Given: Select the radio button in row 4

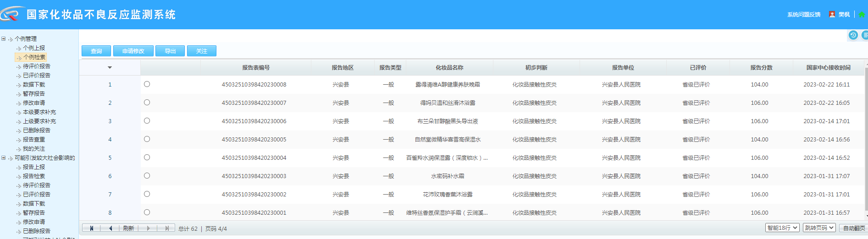Looking at the screenshot, I should coord(147,139).
